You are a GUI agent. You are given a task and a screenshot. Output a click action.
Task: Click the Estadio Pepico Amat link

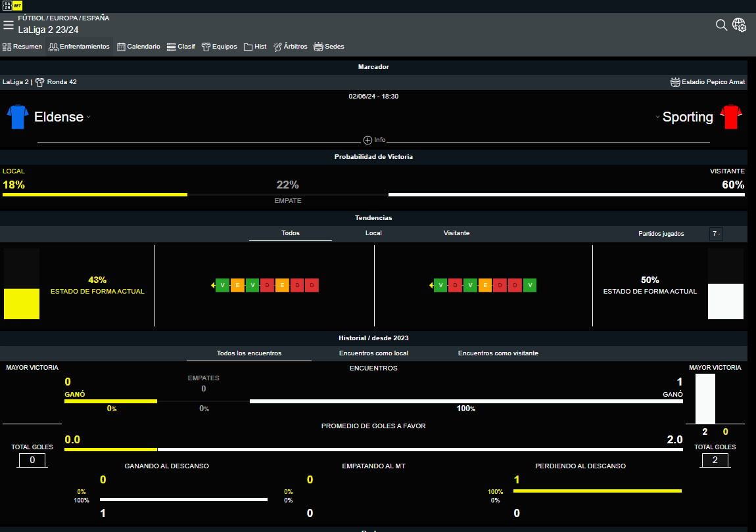click(713, 82)
